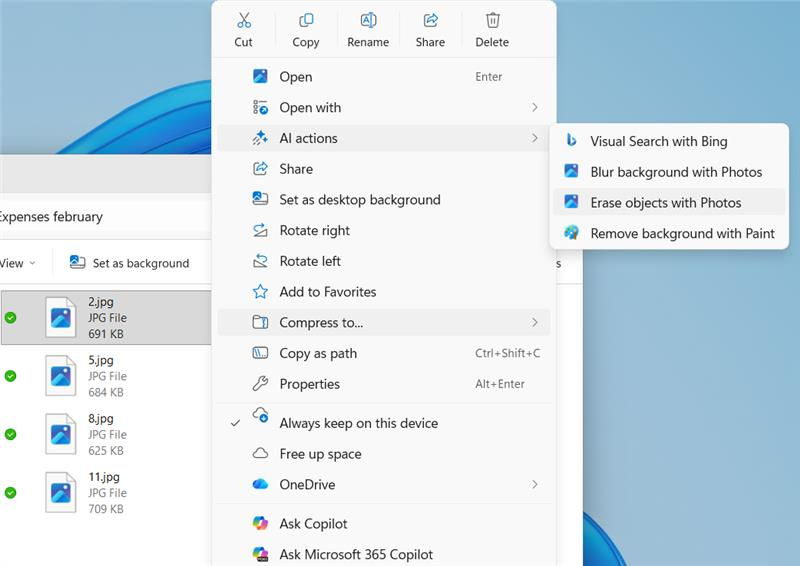Click 2.jpg file thumbnail icon

pos(60,317)
